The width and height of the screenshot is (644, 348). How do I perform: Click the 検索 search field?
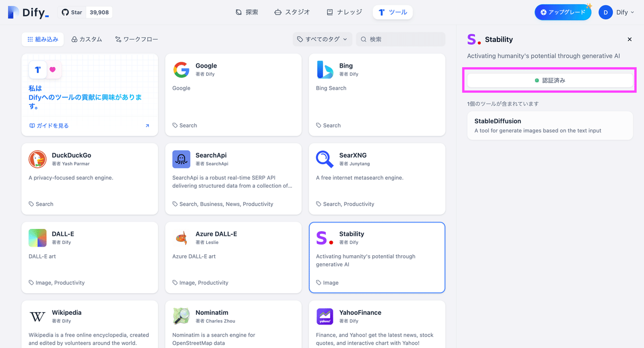click(400, 39)
